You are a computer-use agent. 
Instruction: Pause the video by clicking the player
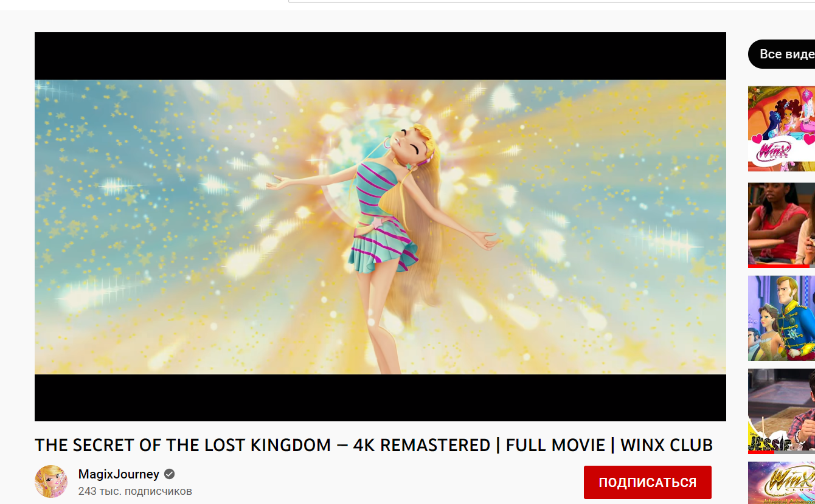(380, 227)
